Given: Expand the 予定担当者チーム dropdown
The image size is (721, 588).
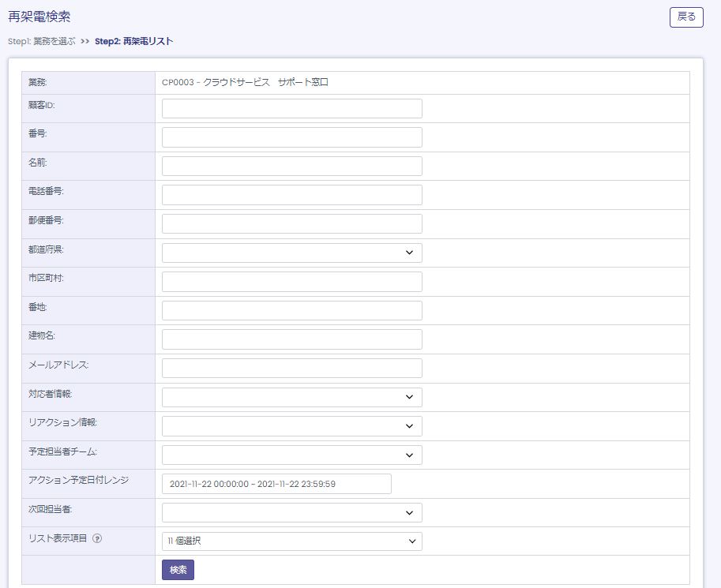Looking at the screenshot, I should coord(291,455).
